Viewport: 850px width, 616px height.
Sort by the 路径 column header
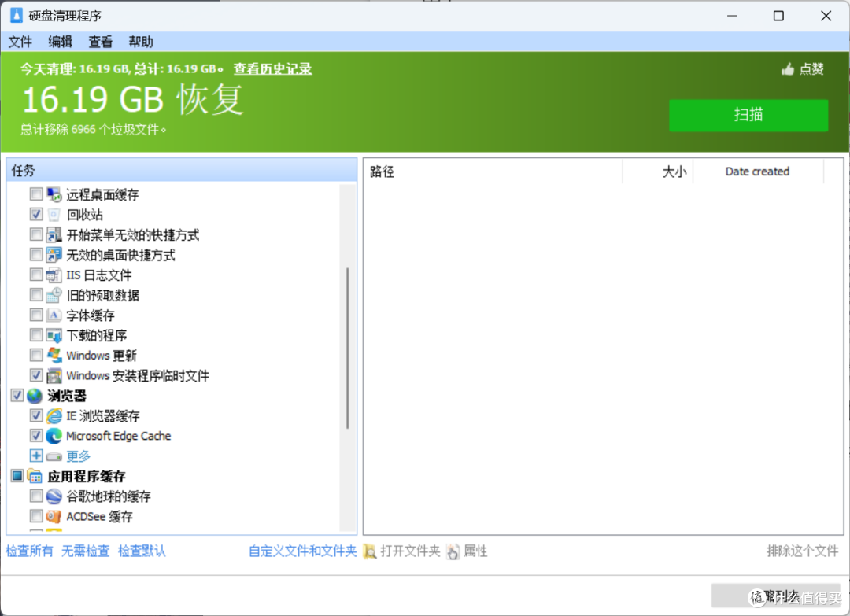coord(493,172)
